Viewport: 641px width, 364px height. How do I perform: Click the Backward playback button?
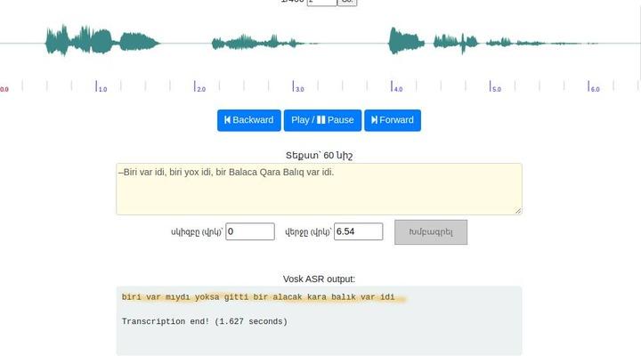click(x=248, y=120)
